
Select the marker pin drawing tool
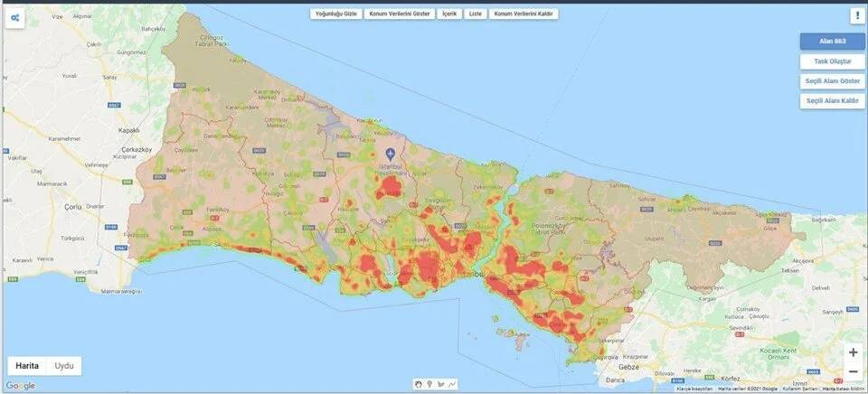pyautogui.click(x=429, y=384)
